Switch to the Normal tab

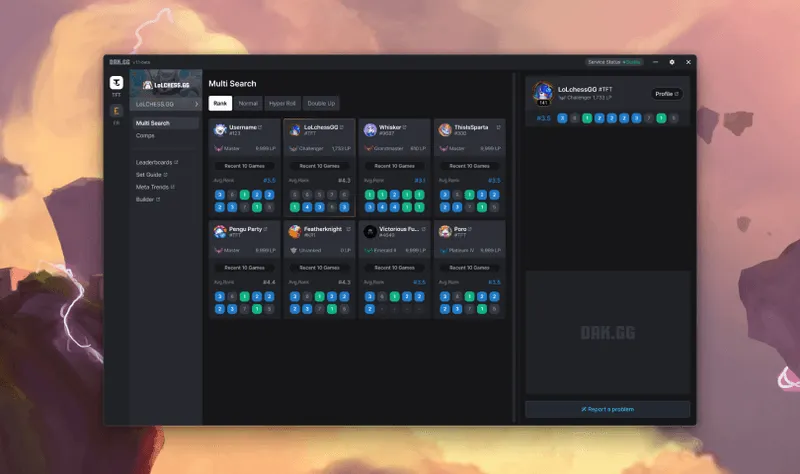(x=248, y=103)
